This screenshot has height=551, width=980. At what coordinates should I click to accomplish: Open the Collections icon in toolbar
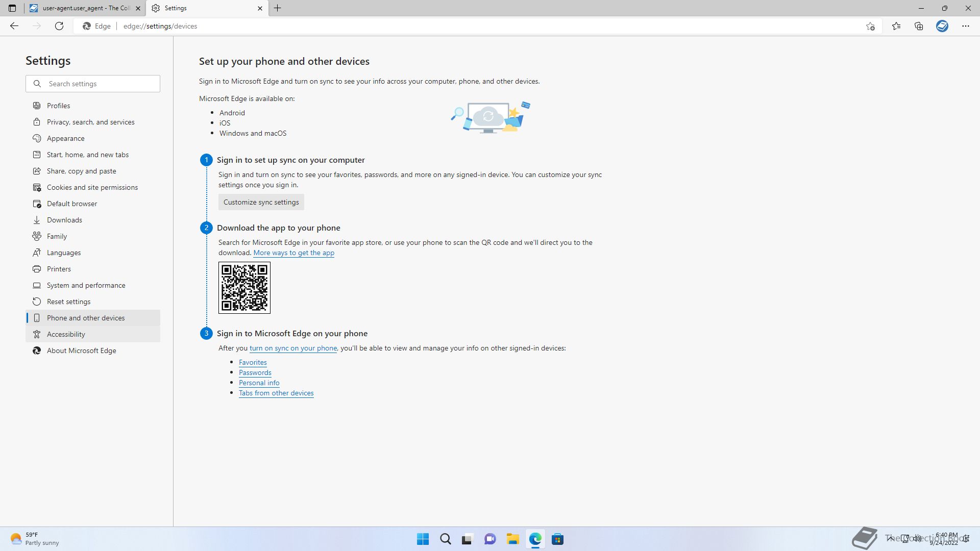coord(919,26)
